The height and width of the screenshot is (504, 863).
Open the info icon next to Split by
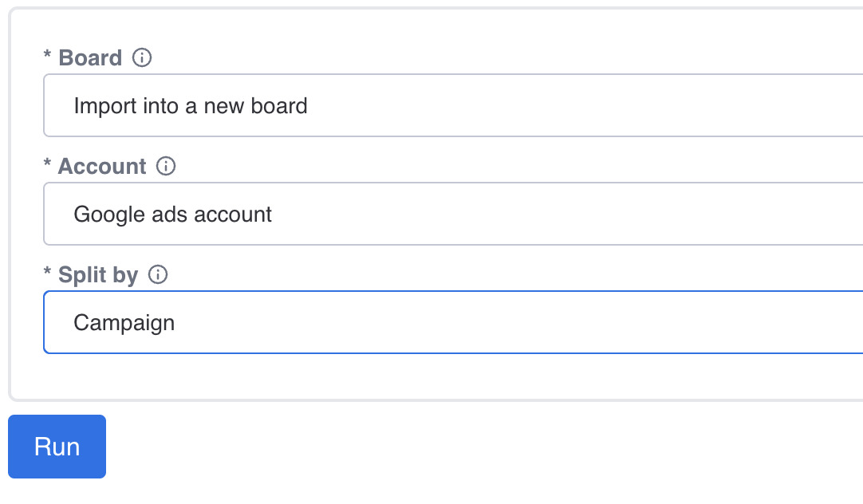158,274
